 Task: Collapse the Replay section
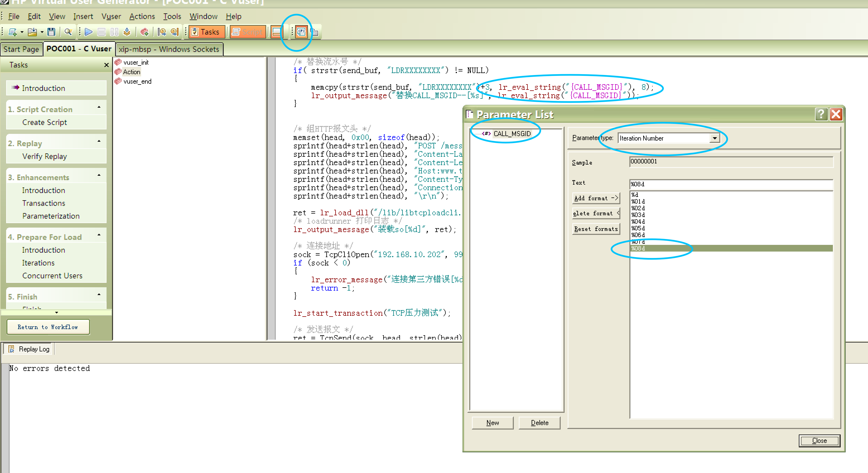[x=99, y=141]
